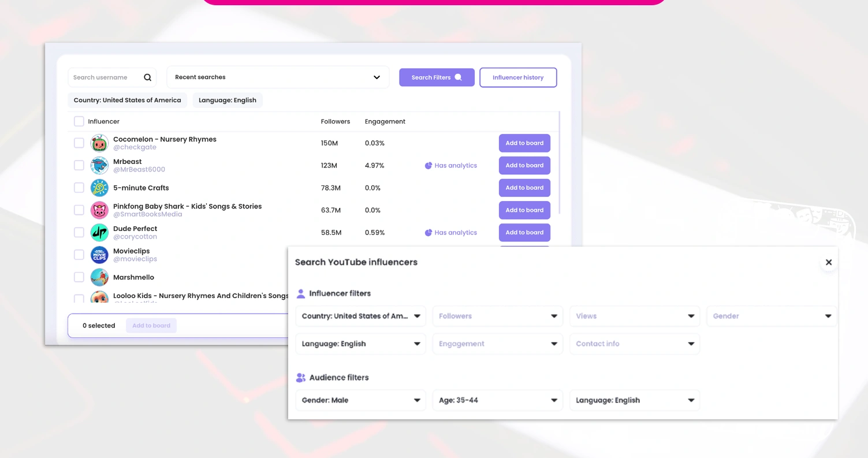Click the group icon next to Audience filters
Image resolution: width=868 pixels, height=458 pixels.
pos(300,377)
